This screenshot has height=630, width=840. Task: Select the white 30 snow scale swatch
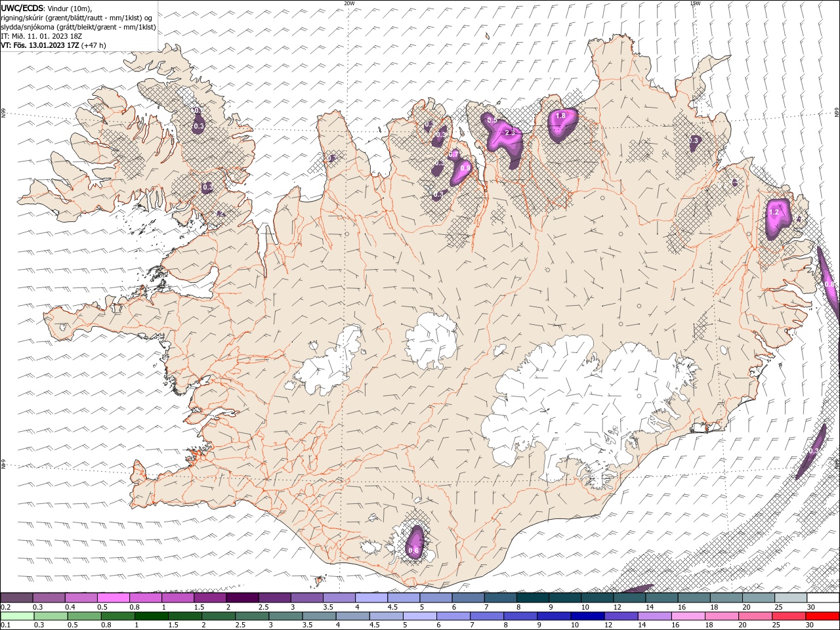823,598
